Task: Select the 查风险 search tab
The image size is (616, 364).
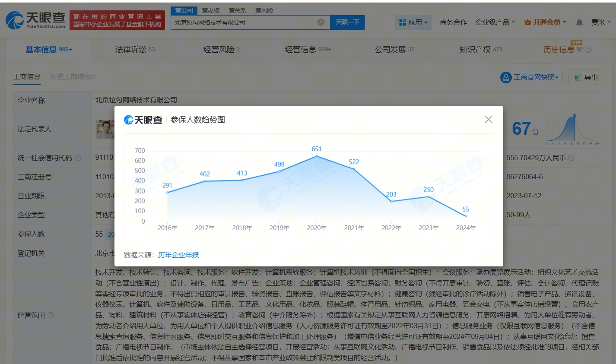Action: point(264,10)
